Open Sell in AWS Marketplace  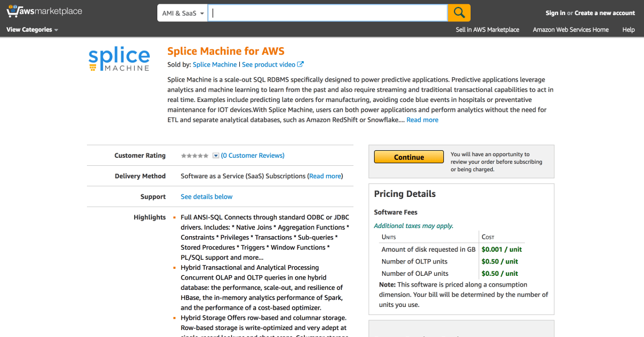[487, 30]
